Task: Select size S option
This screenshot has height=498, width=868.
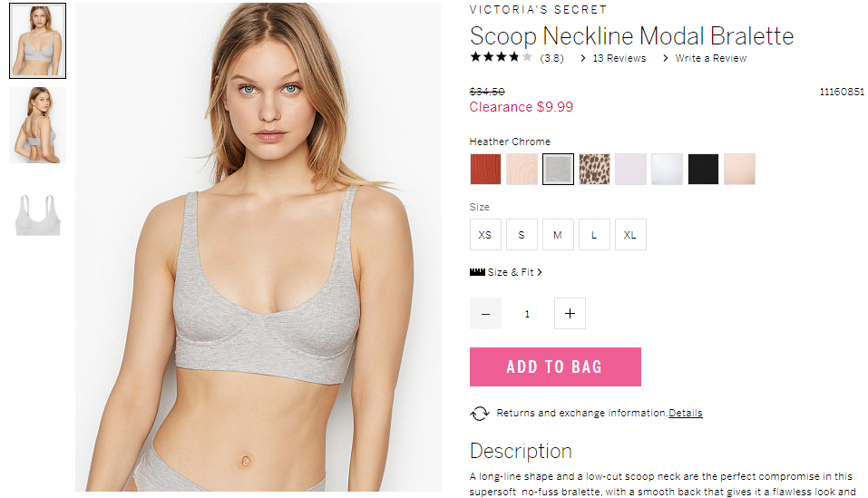Action: [x=522, y=235]
